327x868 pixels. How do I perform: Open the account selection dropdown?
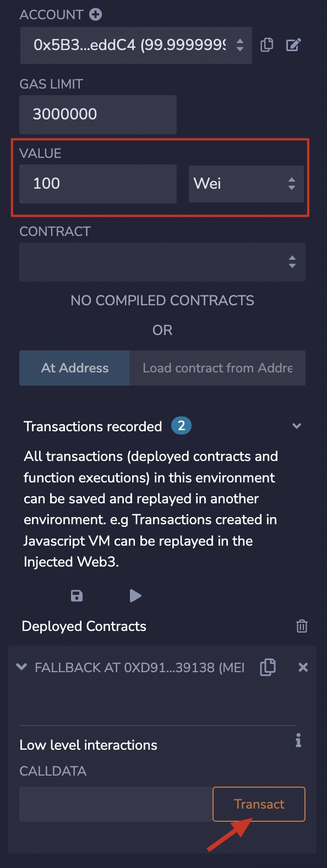[136, 45]
